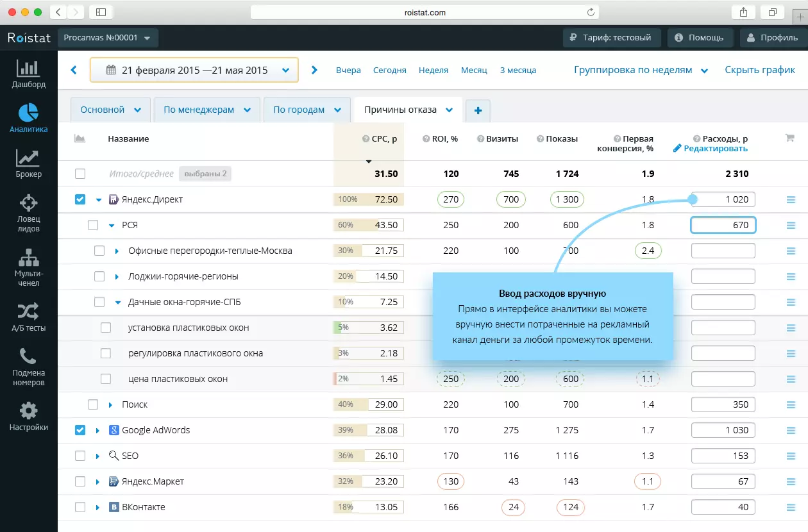Switch to the По городам tab
The height and width of the screenshot is (532, 808).
[x=307, y=110]
